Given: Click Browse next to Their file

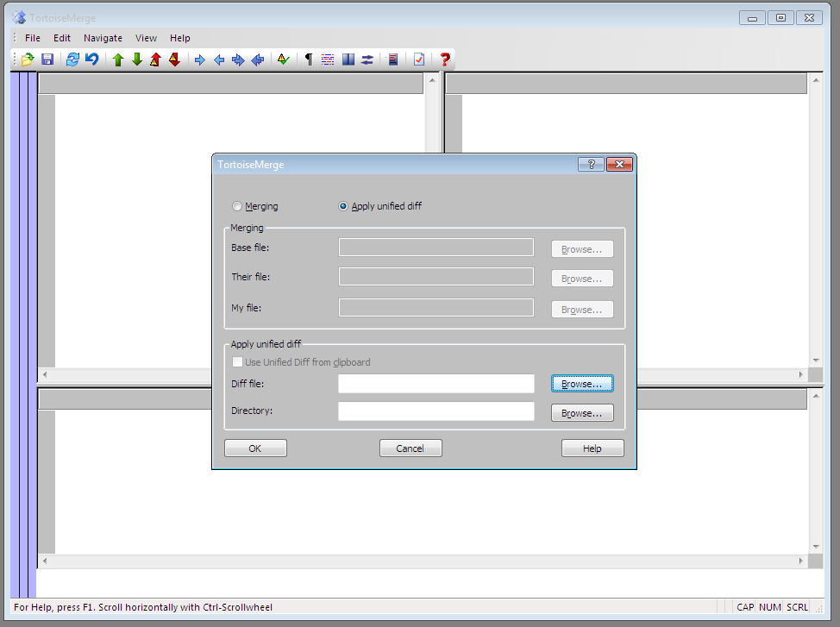Looking at the screenshot, I should (582, 279).
